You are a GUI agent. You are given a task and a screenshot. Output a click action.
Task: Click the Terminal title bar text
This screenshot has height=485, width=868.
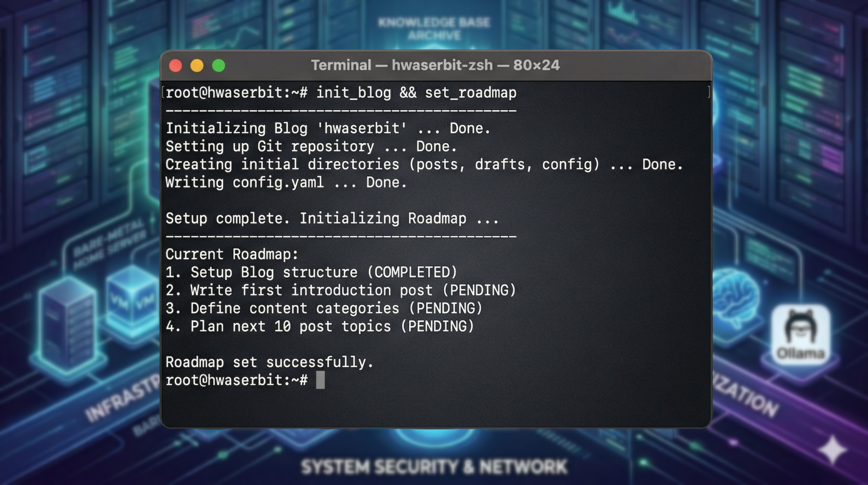435,65
